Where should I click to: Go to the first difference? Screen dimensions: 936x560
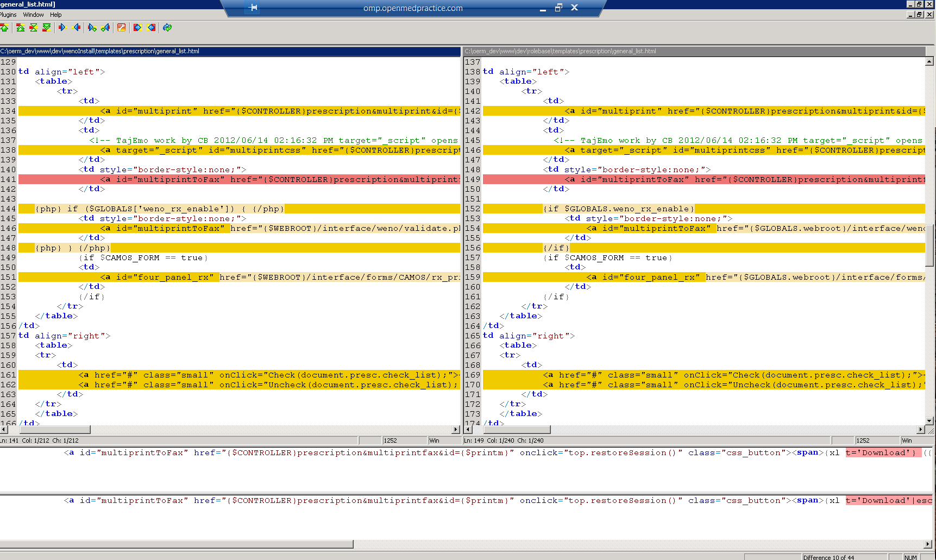click(x=21, y=27)
